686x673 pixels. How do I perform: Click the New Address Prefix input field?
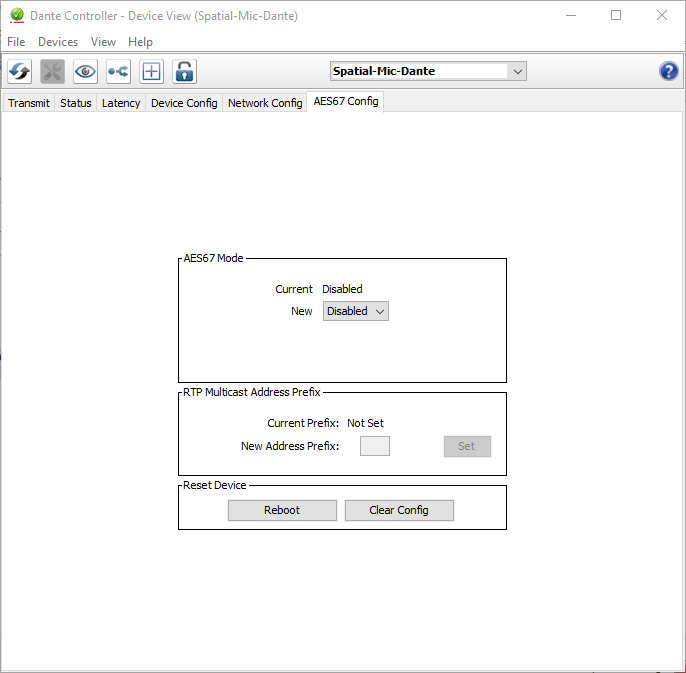click(374, 446)
